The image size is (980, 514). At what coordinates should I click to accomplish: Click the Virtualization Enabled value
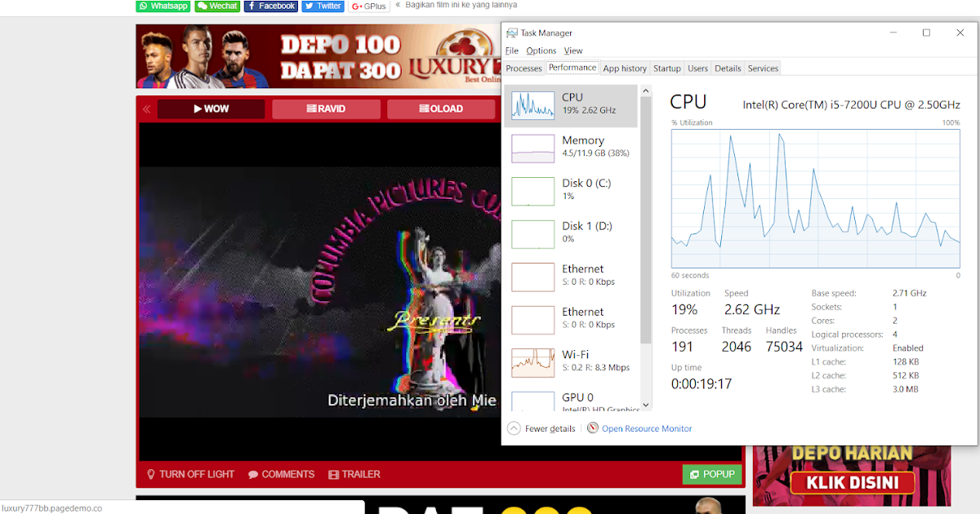908,348
